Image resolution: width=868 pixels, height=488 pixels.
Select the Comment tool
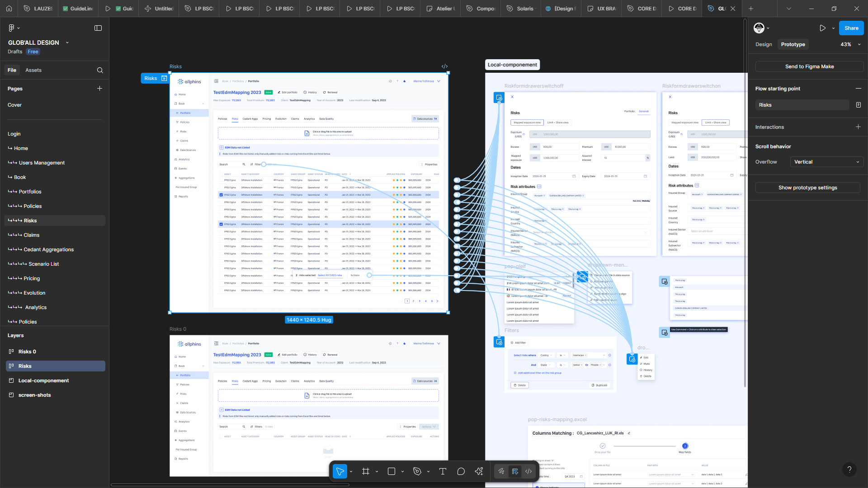461,471
